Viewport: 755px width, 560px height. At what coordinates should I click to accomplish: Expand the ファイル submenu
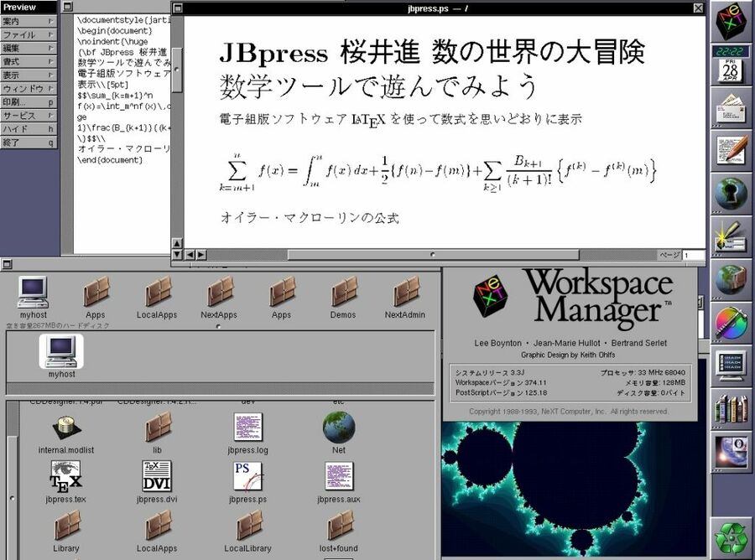[29, 35]
